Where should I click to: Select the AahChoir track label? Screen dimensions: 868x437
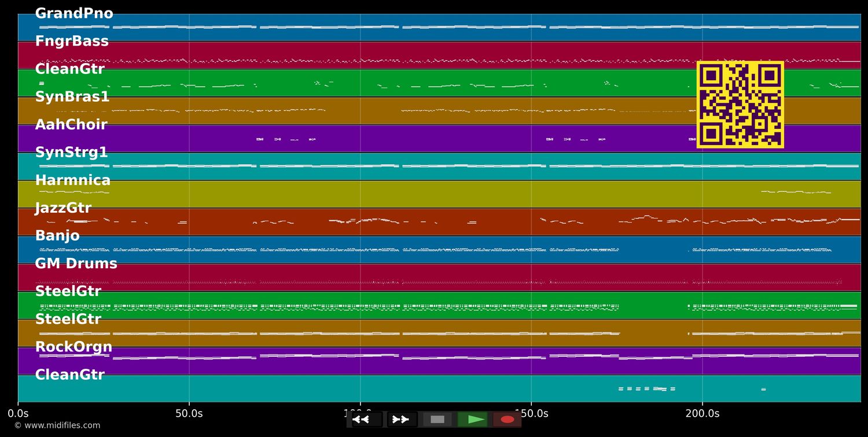coord(71,124)
